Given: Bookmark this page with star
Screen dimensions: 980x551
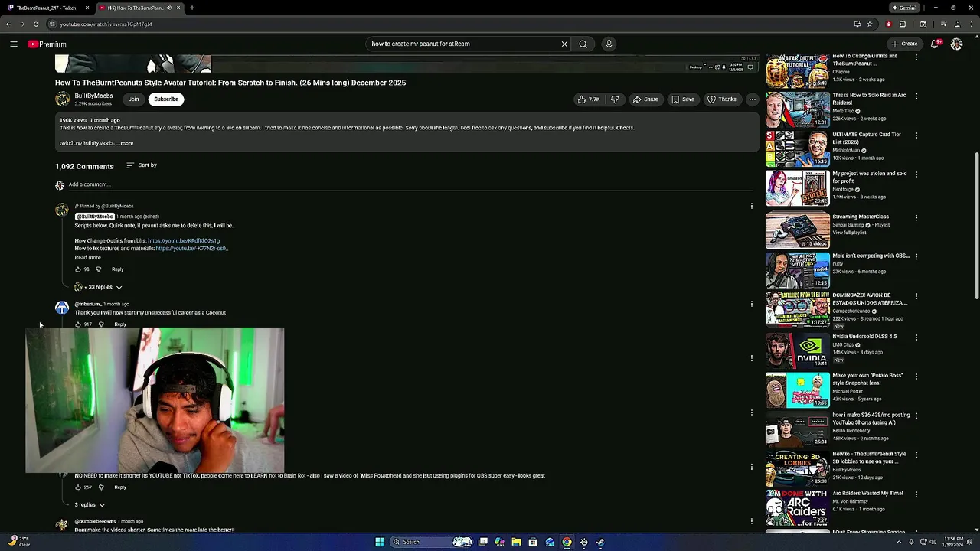Looking at the screenshot, I should [x=870, y=24].
